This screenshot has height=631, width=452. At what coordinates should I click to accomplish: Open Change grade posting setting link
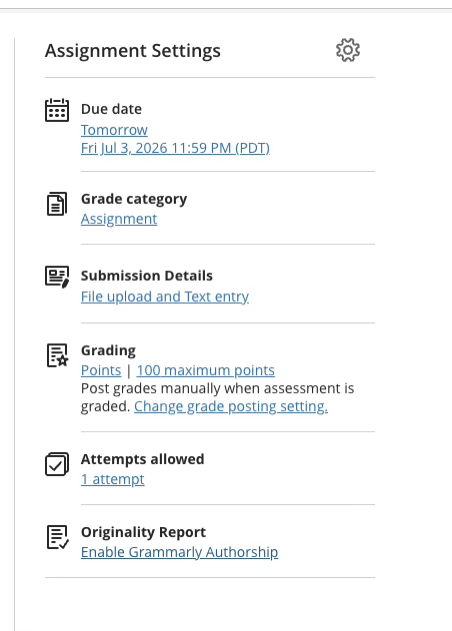(x=231, y=406)
